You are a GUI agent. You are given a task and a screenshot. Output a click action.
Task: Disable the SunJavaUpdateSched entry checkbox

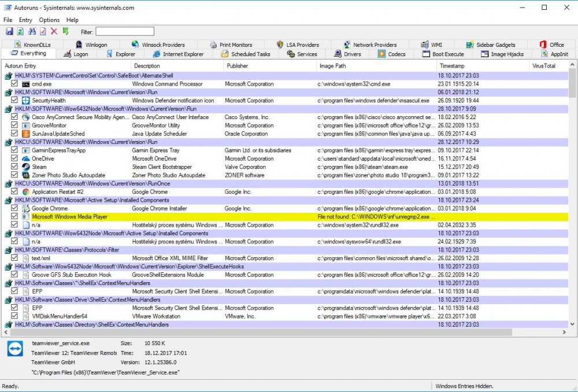coord(14,134)
